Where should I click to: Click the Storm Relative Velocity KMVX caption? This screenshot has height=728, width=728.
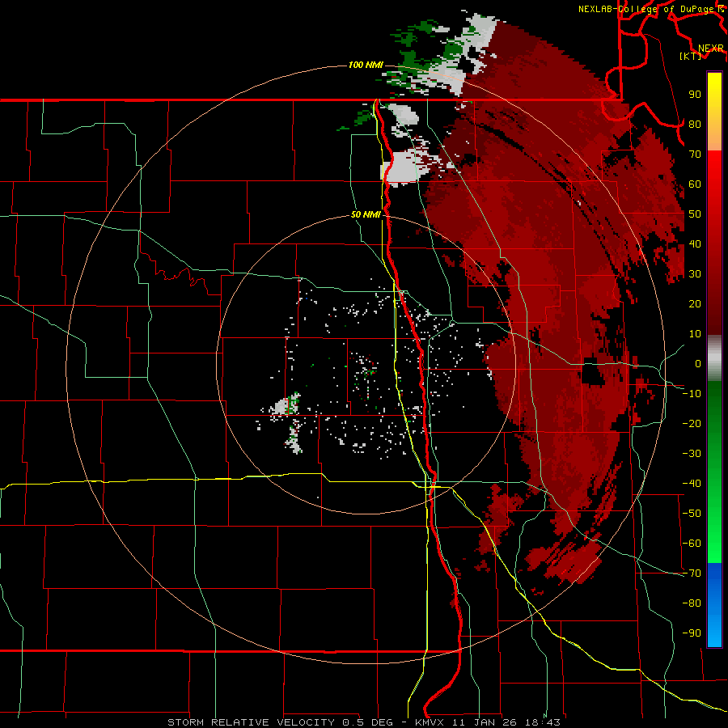363,722
